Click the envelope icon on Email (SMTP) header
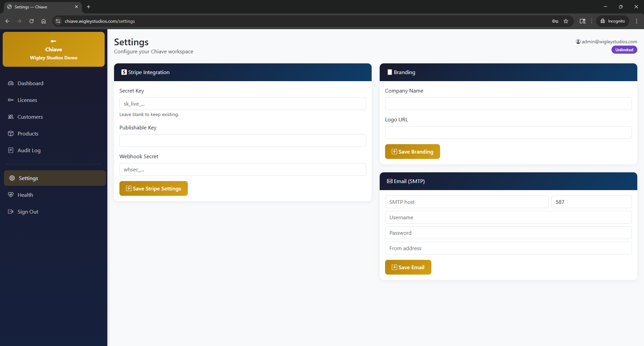The image size is (644, 346). coord(390,181)
